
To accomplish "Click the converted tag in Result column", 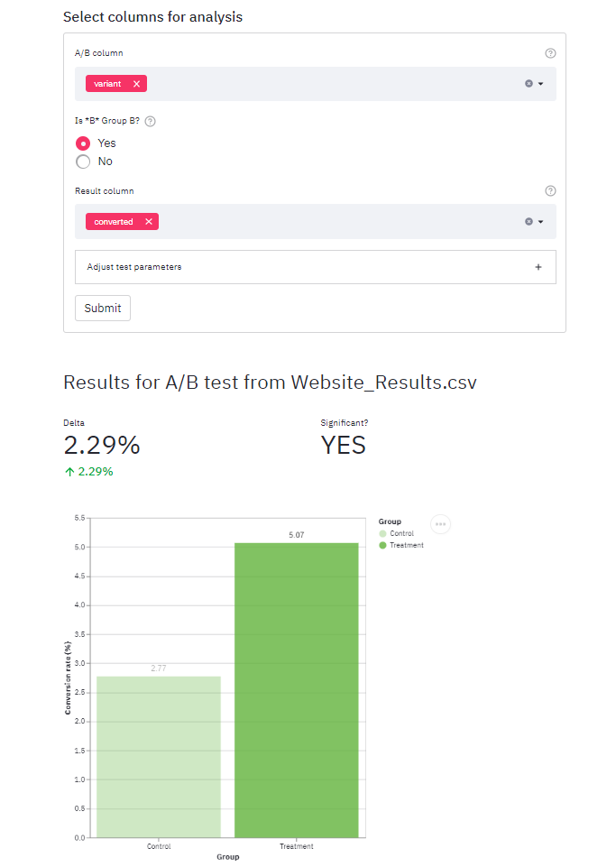I will coord(114,222).
